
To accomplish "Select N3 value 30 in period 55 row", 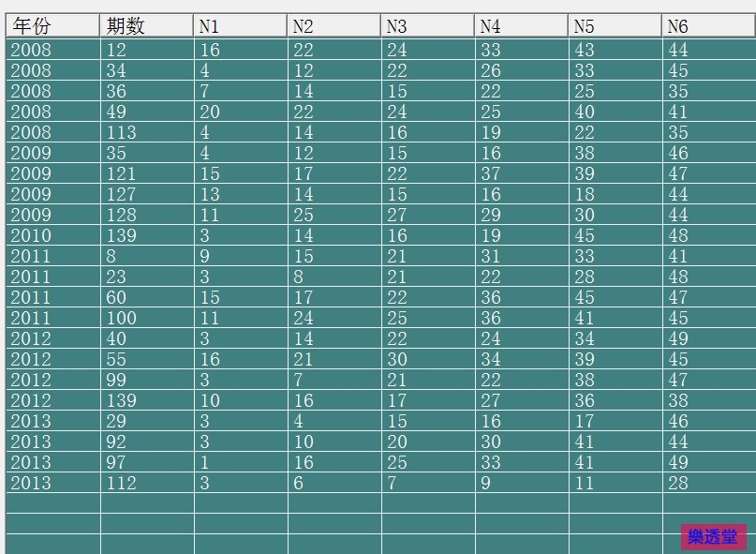I will tap(397, 359).
